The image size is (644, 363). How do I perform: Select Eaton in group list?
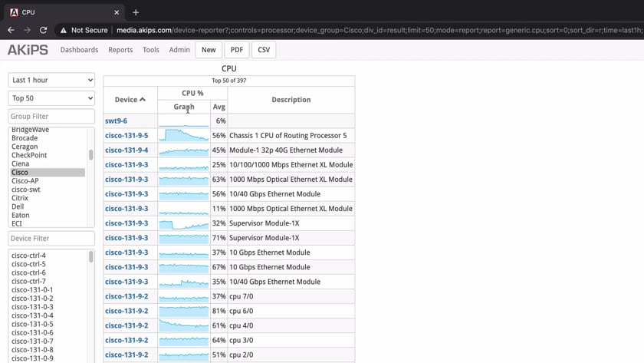coord(21,215)
